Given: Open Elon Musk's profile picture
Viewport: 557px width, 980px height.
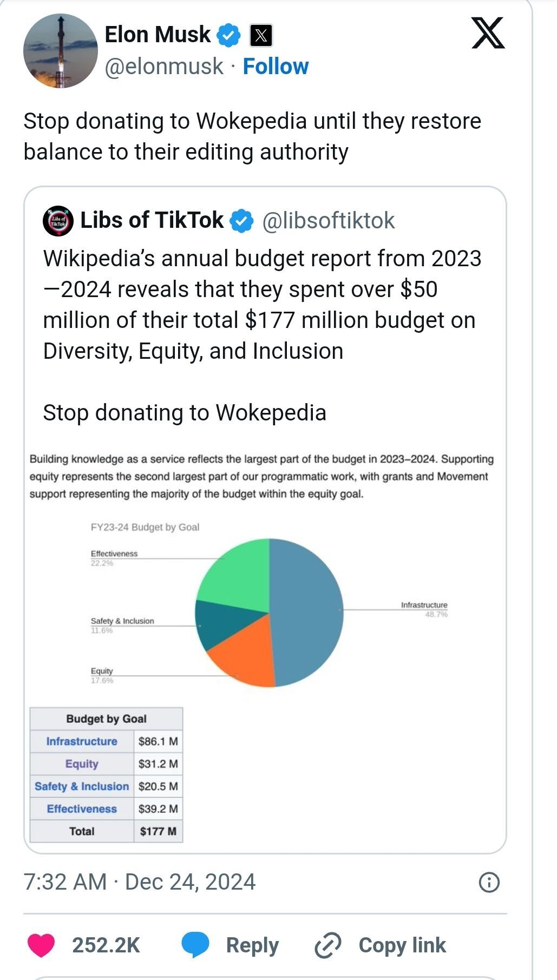Looking at the screenshot, I should click(x=61, y=51).
